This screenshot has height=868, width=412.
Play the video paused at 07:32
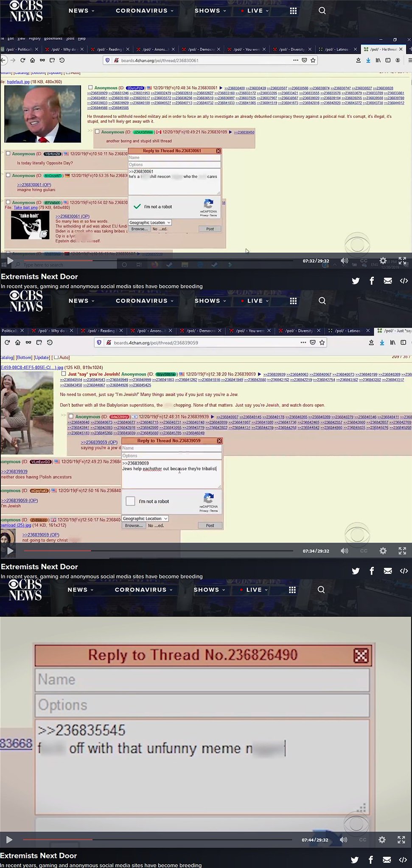click(x=10, y=261)
